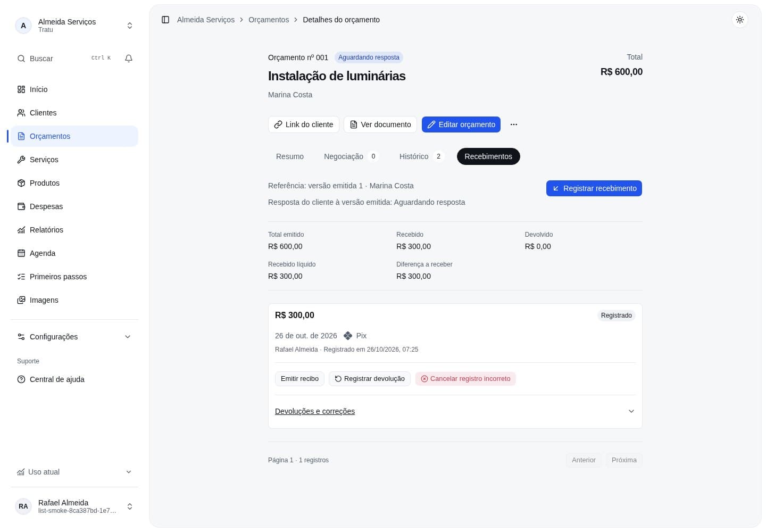
Task: Click the Devolvido value R$ 0,00
Action: pyautogui.click(x=538, y=246)
